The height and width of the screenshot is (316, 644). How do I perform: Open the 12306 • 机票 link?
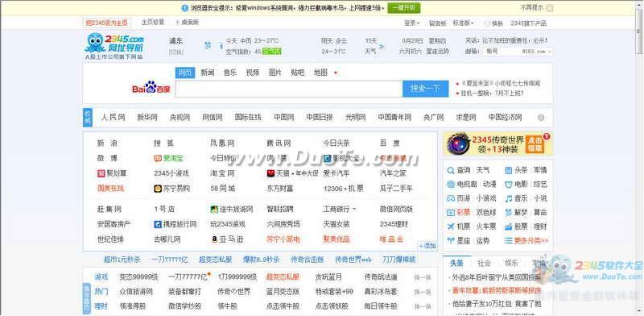click(x=344, y=189)
